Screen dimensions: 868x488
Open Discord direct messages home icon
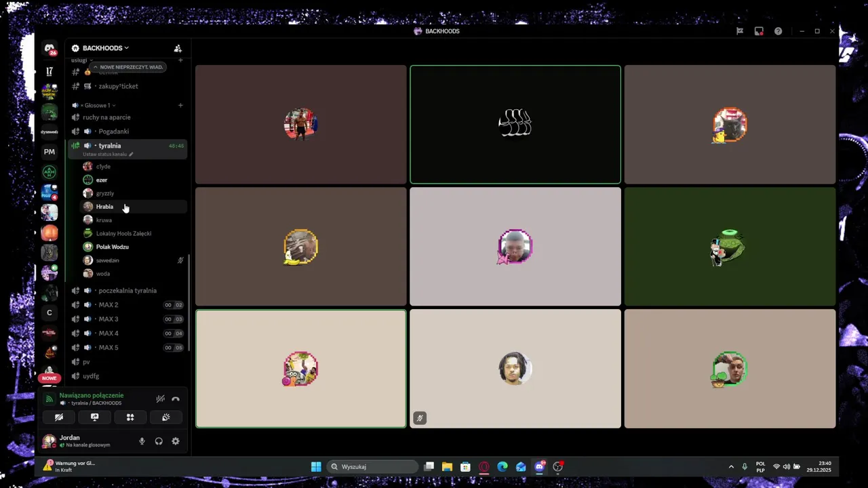point(50,49)
